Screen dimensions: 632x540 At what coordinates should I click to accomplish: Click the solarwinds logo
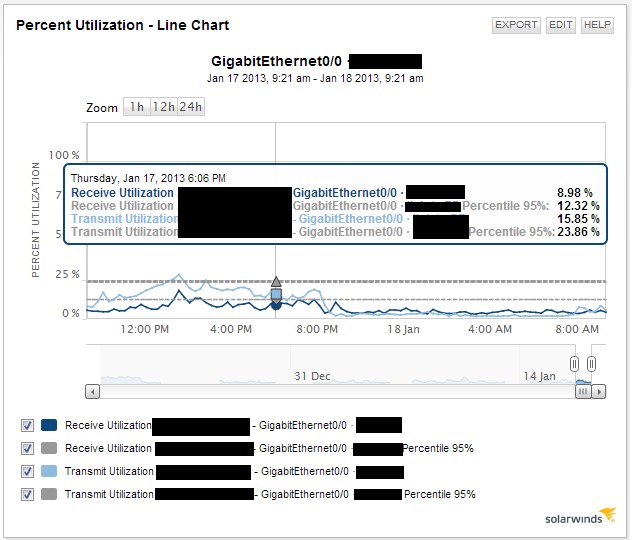pos(580,516)
